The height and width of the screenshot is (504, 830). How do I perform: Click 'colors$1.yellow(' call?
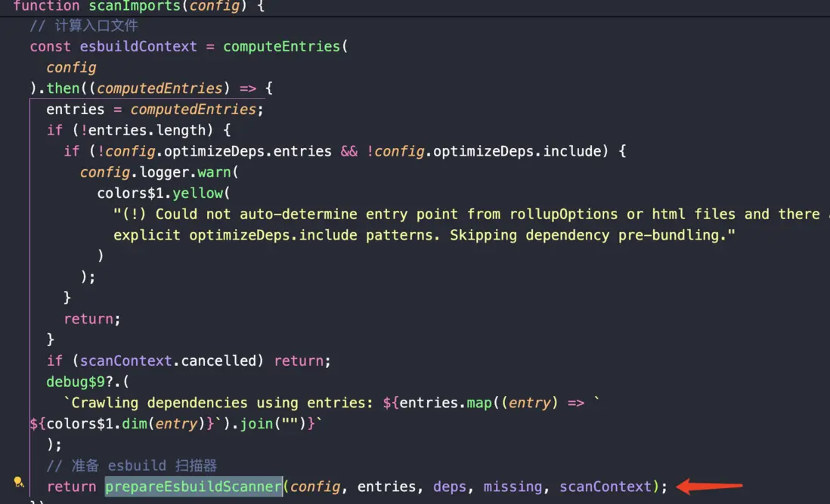tap(163, 193)
